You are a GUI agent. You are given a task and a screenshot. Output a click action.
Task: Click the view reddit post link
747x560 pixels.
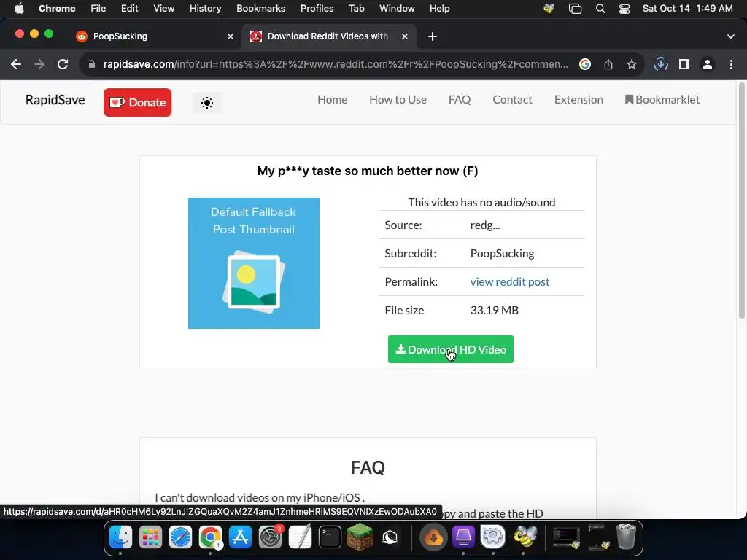pyautogui.click(x=510, y=282)
